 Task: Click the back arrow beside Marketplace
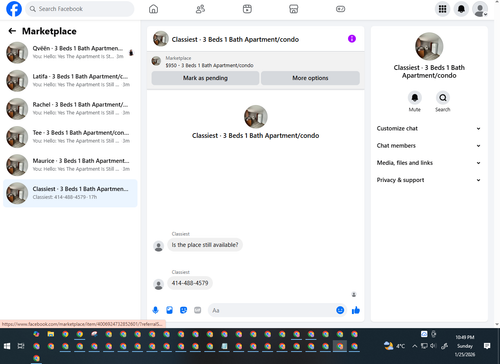[12, 31]
